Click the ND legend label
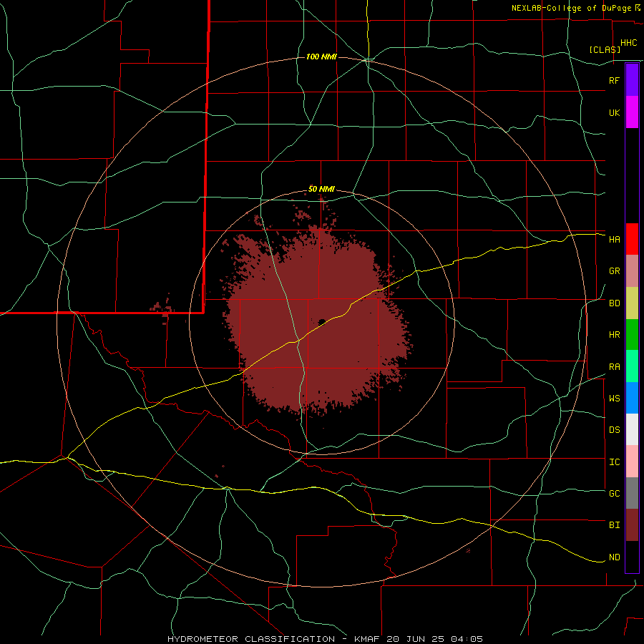This screenshot has width=644, height=644. click(x=614, y=557)
